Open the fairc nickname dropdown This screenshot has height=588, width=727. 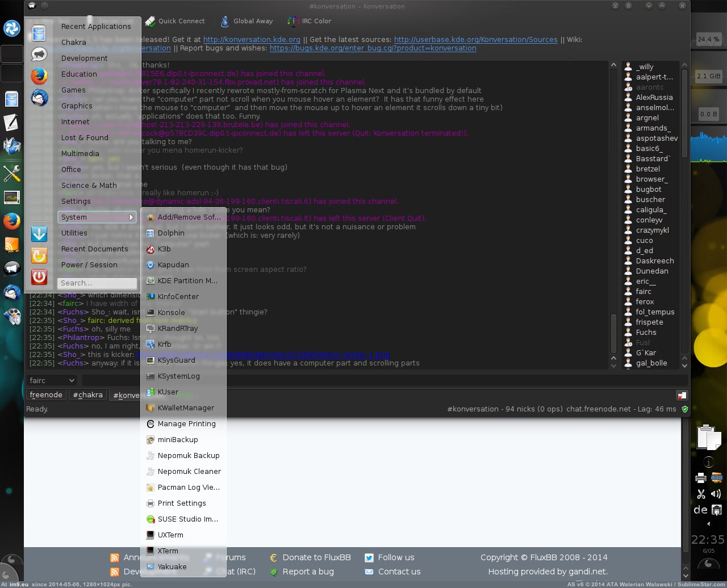pyautogui.click(x=51, y=380)
